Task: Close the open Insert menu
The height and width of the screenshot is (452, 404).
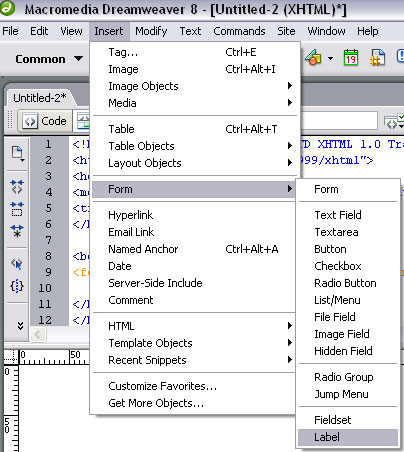Action: click(109, 31)
